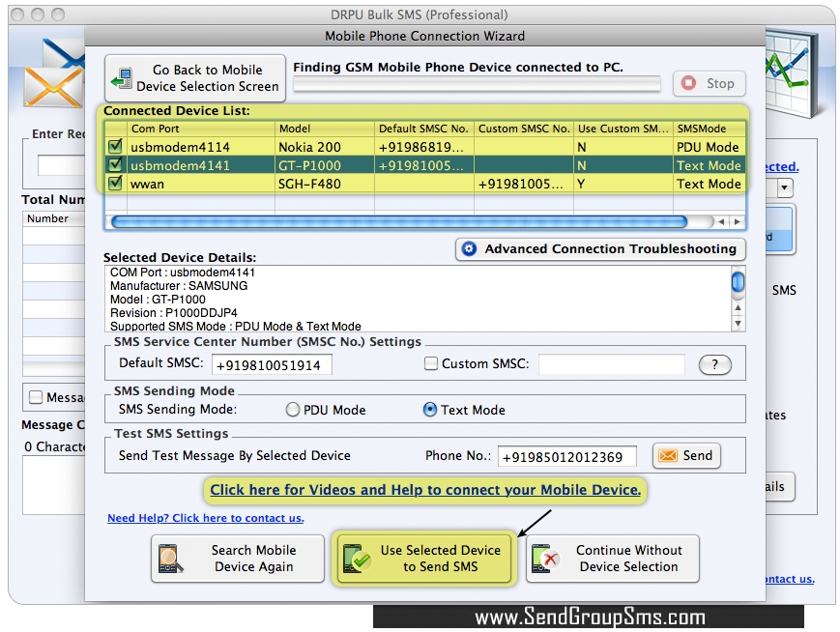
Task: Select SGH-F480 model cell
Action: [x=325, y=184]
